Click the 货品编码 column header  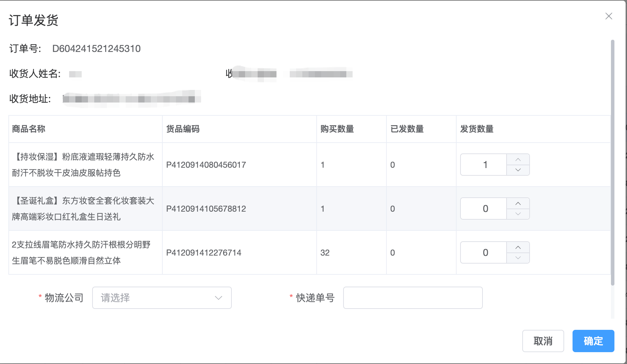(x=183, y=129)
